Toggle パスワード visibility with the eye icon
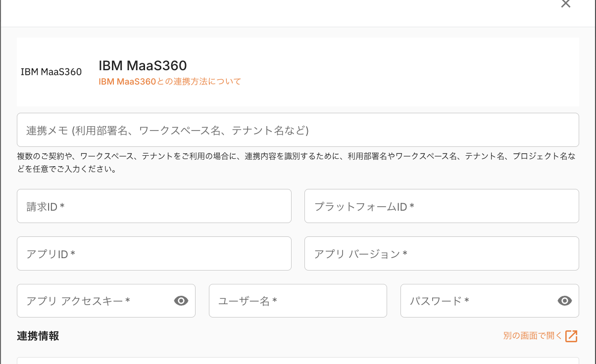596x364 pixels. (x=565, y=301)
